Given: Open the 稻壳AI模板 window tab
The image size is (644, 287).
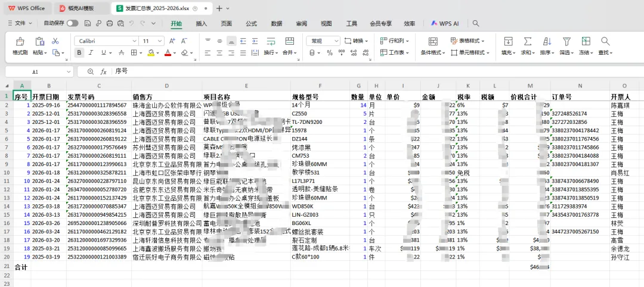Looking at the screenshot, I should point(80,8).
